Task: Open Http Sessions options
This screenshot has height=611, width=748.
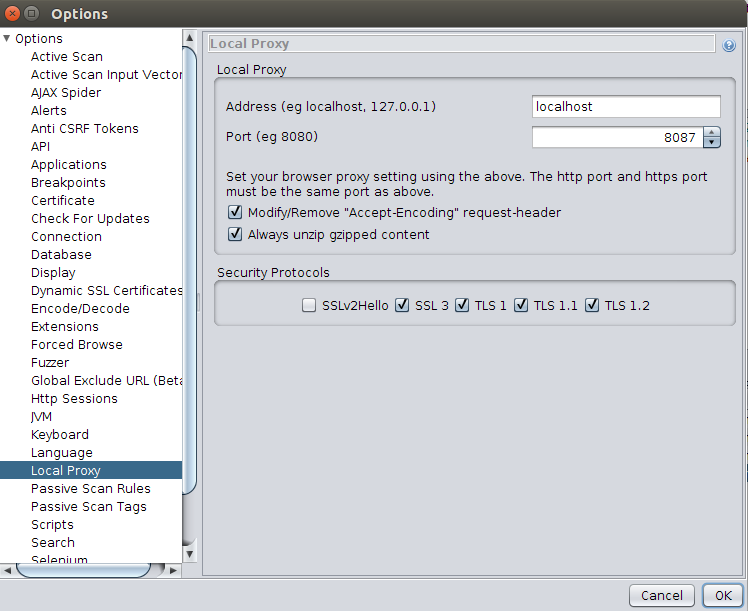Action: point(74,398)
